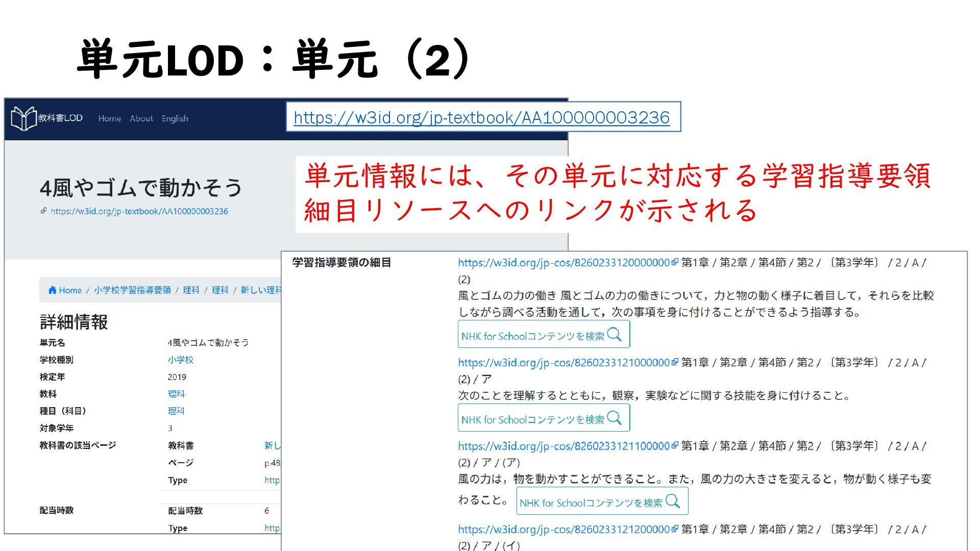Click the 小学校 school type link
The image size is (980, 551).
click(x=181, y=360)
